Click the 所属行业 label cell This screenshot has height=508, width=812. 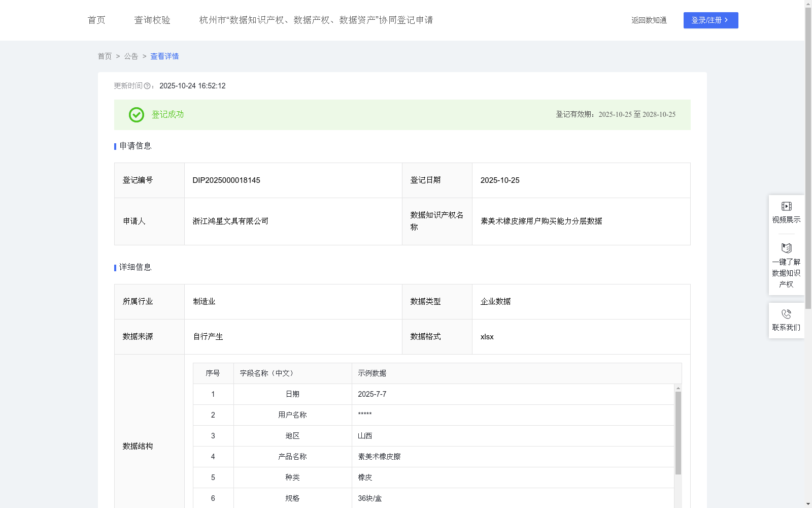149,302
